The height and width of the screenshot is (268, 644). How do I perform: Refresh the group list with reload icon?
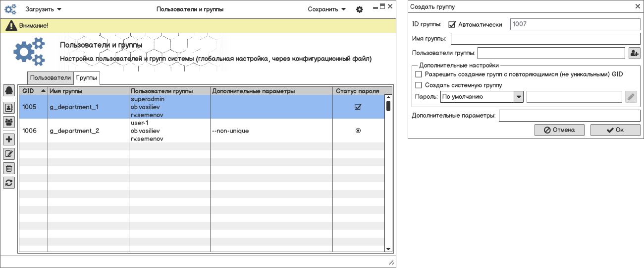9,183
